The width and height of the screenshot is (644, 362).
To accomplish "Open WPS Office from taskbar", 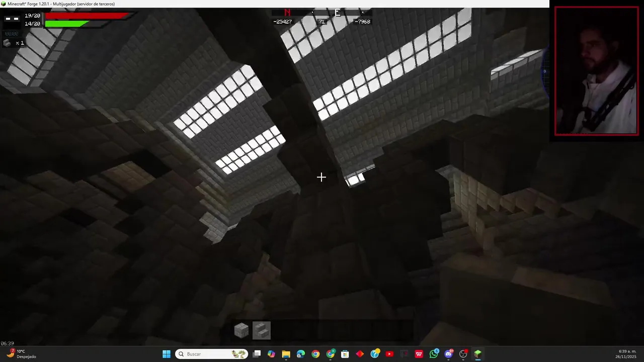I will 419,354.
